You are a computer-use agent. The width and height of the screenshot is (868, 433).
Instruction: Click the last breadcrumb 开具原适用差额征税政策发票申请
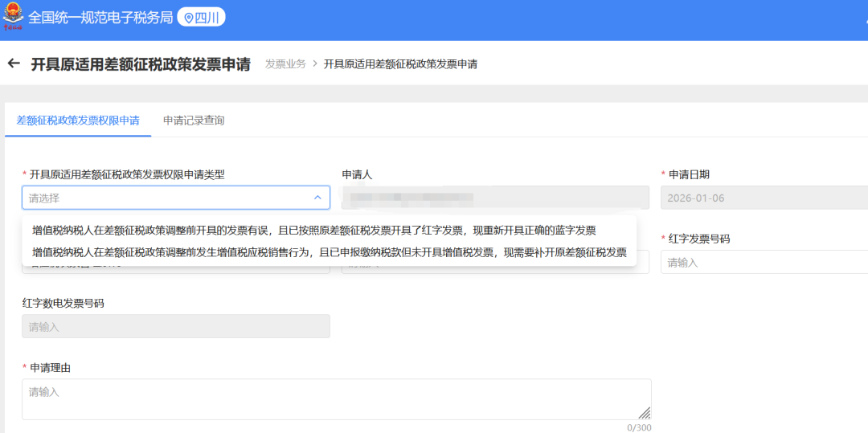[x=400, y=64]
